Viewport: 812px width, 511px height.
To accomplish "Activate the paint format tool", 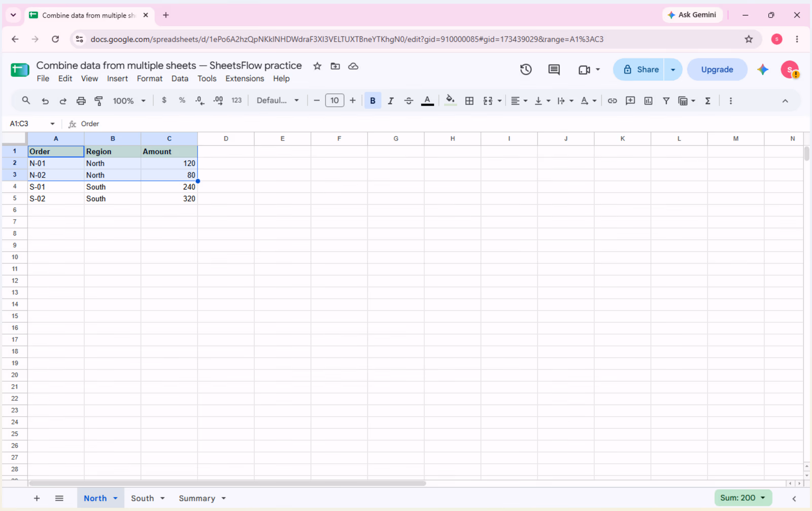I will tap(99, 100).
